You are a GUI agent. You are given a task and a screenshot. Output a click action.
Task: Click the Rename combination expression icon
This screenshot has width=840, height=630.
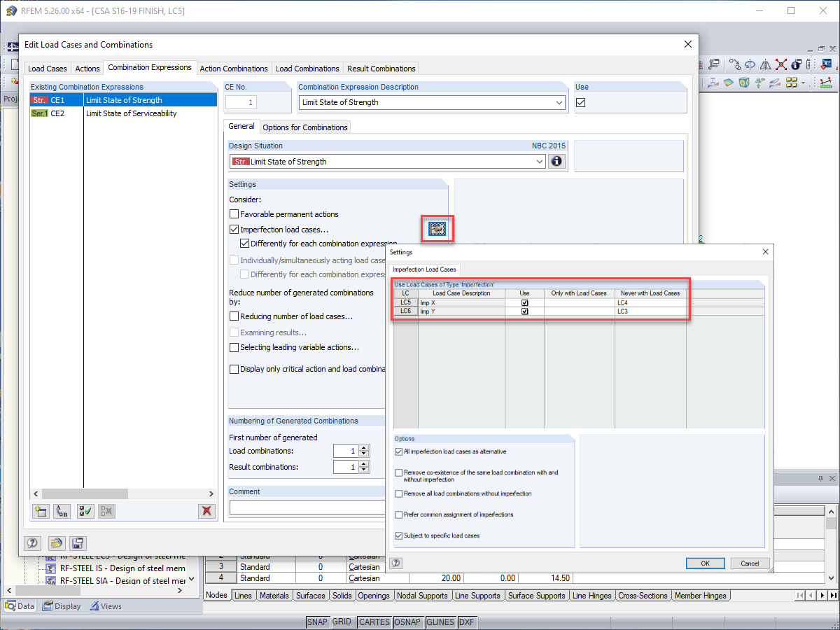point(62,511)
